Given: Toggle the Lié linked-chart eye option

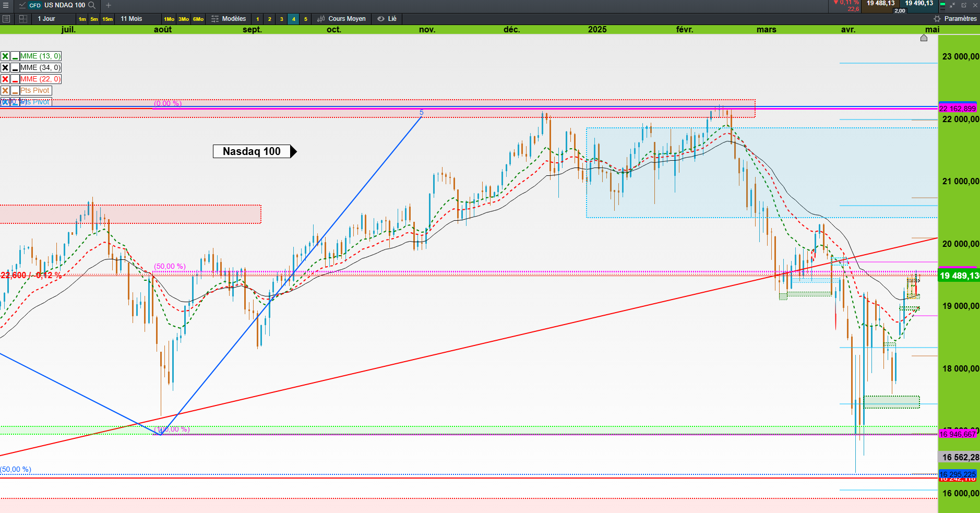Looking at the screenshot, I should (x=387, y=19).
